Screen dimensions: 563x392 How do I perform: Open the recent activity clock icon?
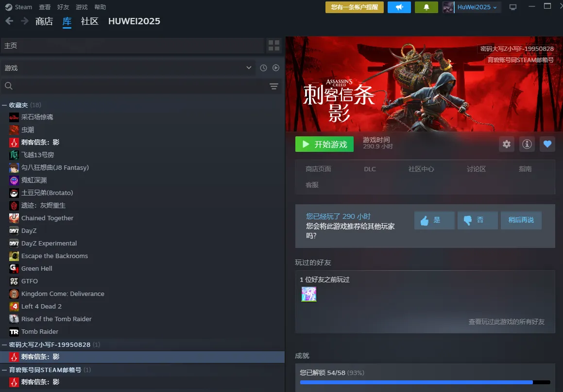(x=263, y=68)
